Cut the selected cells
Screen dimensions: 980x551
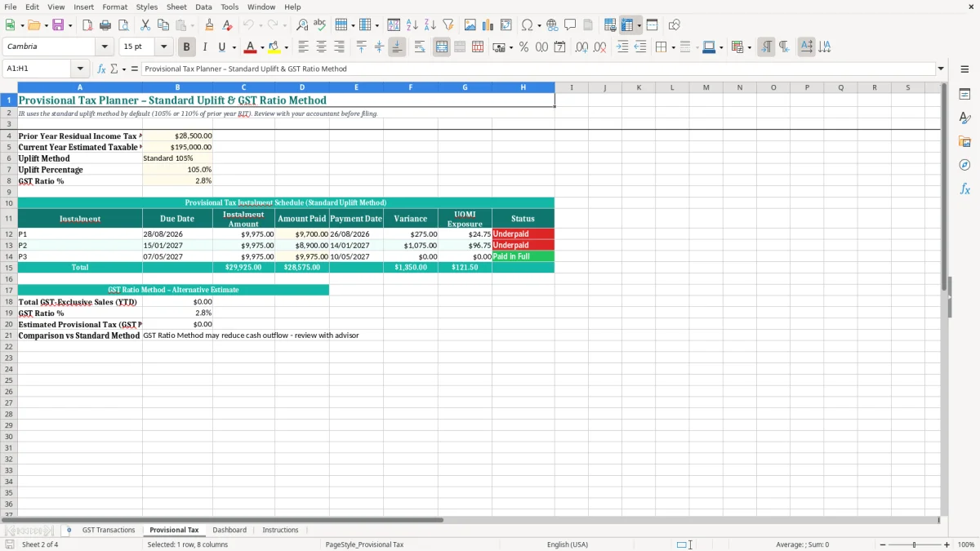145,25
